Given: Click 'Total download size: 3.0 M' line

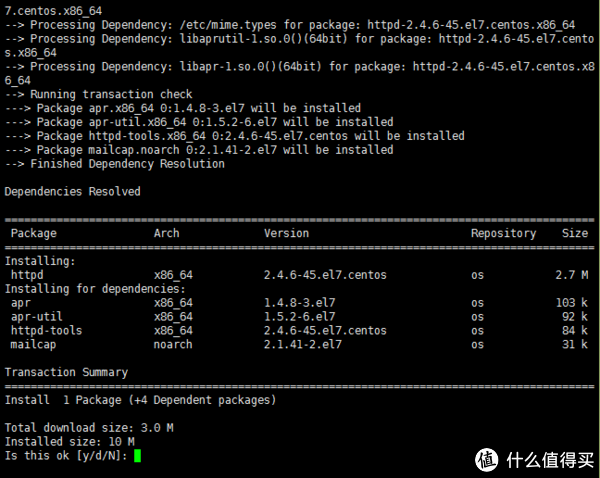Looking at the screenshot, I should click(x=89, y=427).
